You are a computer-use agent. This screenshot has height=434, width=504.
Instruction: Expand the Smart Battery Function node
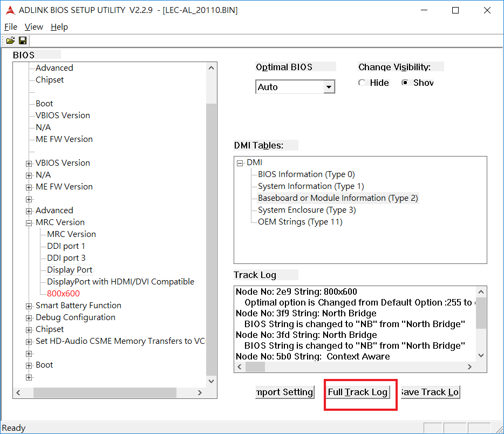click(29, 306)
